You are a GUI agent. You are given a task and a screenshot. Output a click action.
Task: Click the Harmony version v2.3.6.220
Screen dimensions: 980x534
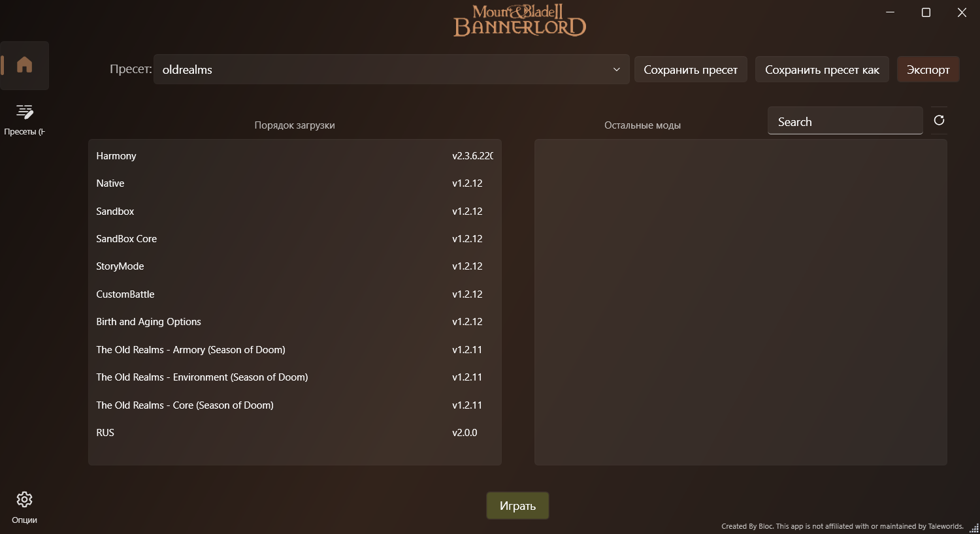pos(472,156)
